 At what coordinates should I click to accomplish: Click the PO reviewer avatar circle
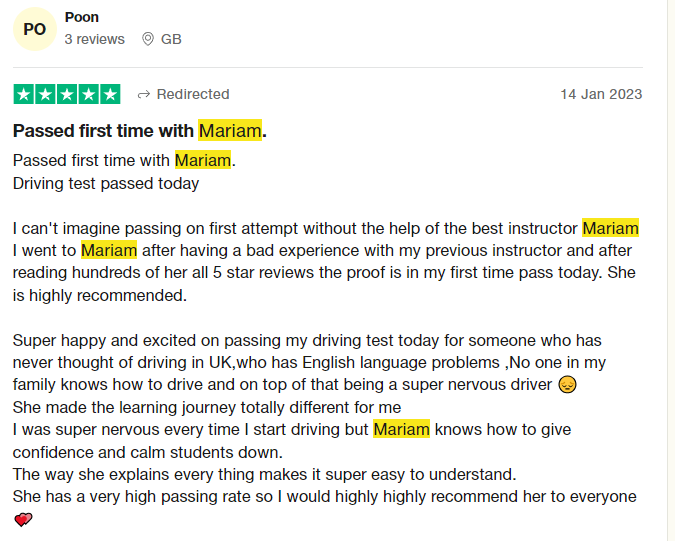tap(35, 29)
